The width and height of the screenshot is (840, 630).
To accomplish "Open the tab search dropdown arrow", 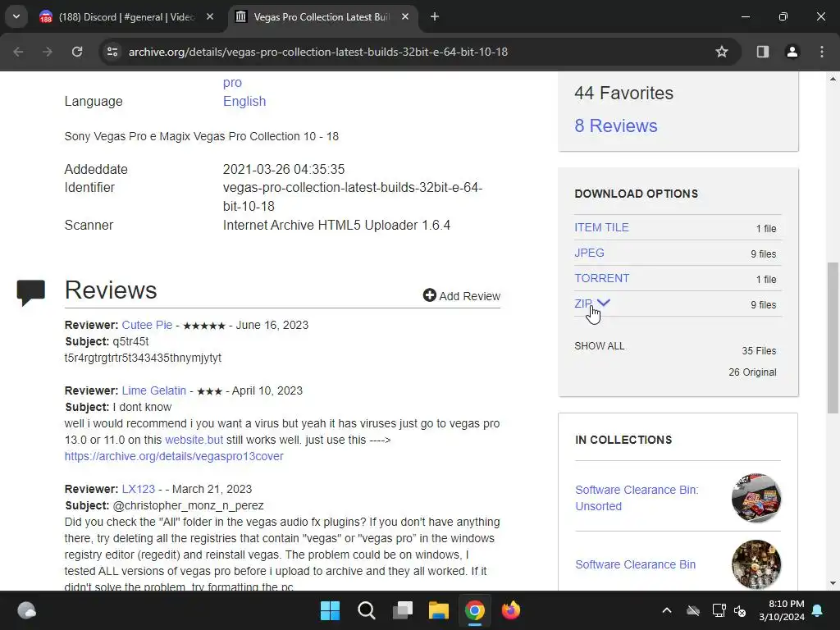I will [16, 16].
